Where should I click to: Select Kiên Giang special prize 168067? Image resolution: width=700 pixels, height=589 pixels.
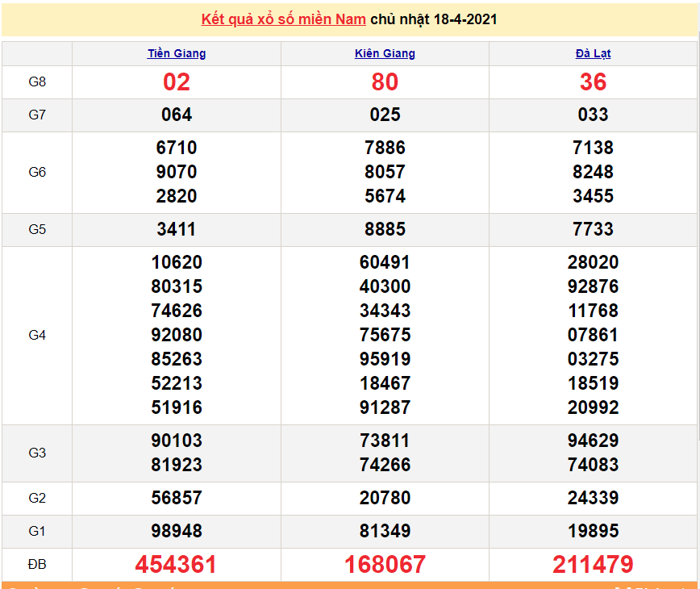tap(385, 565)
